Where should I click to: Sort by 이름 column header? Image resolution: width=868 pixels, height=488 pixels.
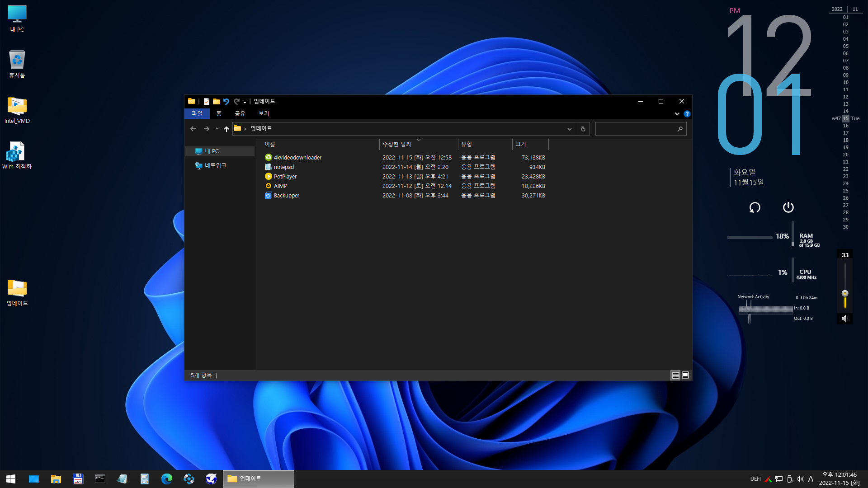[320, 144]
